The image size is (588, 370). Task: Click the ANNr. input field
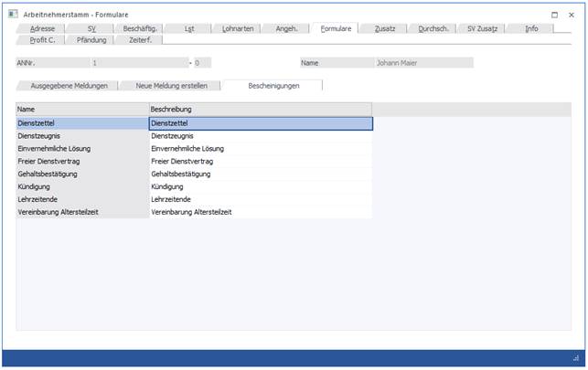137,63
